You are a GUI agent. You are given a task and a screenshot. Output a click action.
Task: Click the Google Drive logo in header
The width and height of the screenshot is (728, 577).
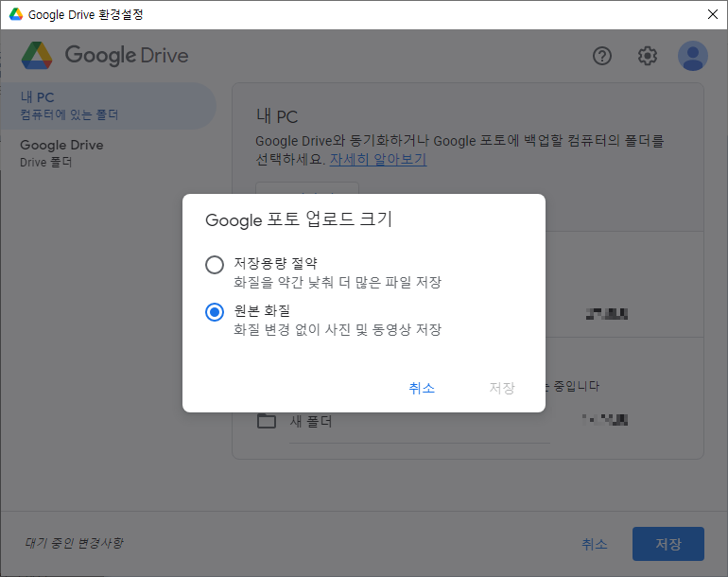105,55
